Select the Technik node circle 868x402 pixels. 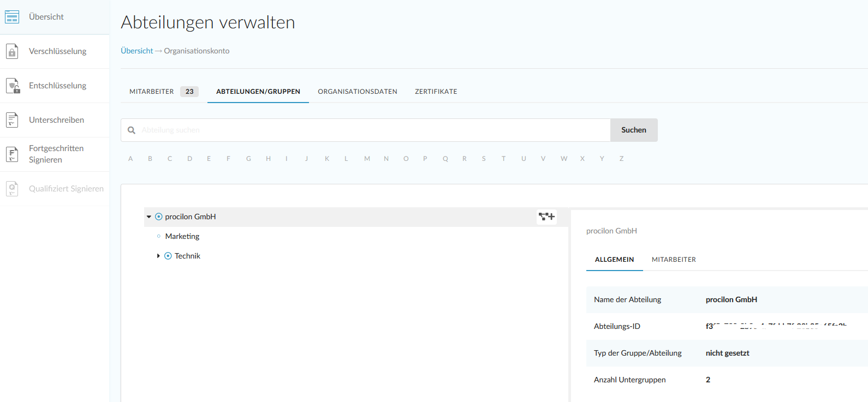(x=168, y=256)
